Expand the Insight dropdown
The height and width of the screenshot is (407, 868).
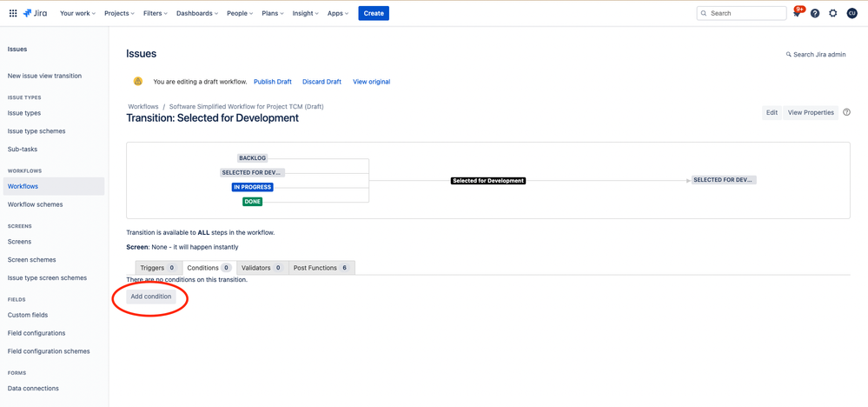(x=305, y=13)
